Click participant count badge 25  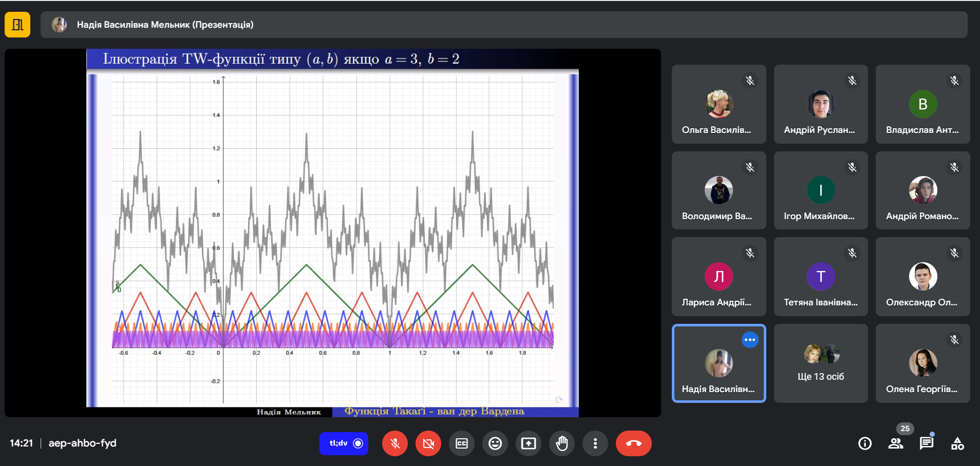[x=905, y=429]
